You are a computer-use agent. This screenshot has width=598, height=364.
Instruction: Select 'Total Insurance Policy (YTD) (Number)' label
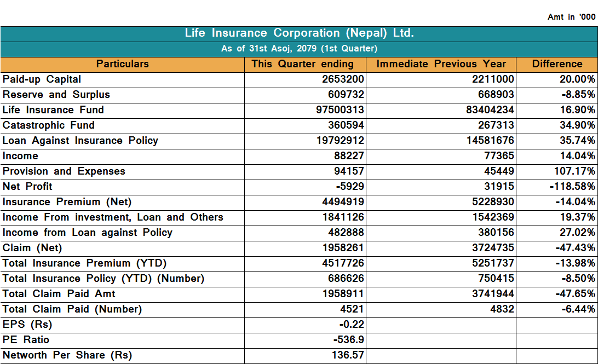104,278
